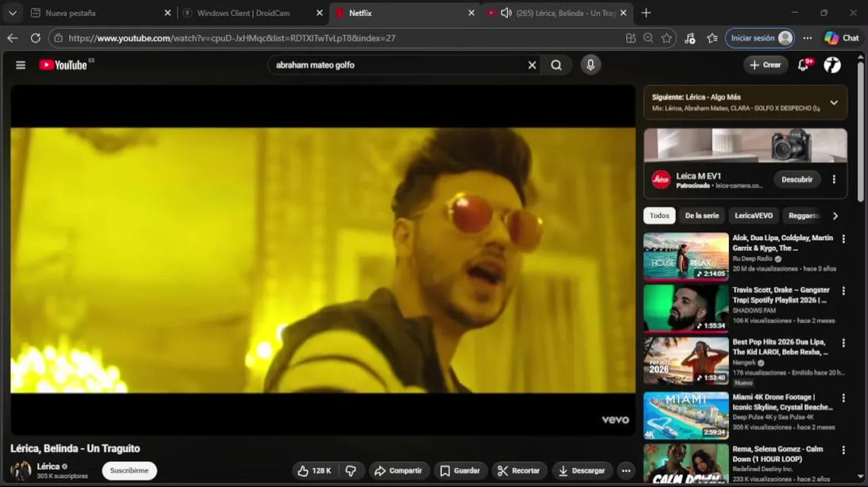Screen dimensions: 868x487
Task: Open options for the Alok, Dua Lipa video
Action: tap(843, 239)
